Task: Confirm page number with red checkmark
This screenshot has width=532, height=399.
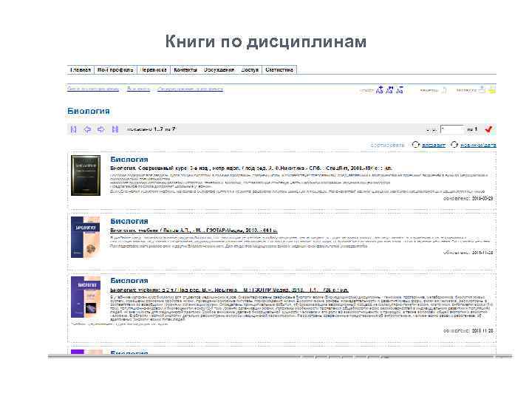Action: (x=488, y=129)
